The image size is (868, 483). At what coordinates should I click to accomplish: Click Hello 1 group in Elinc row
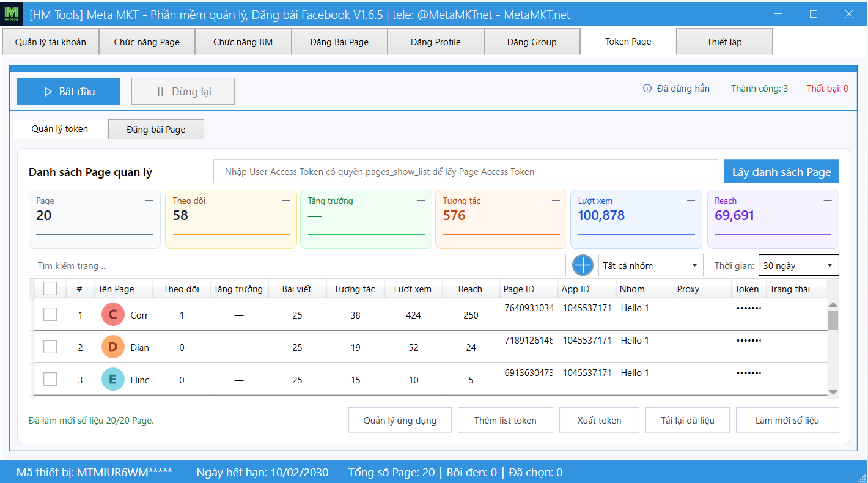[x=635, y=373]
